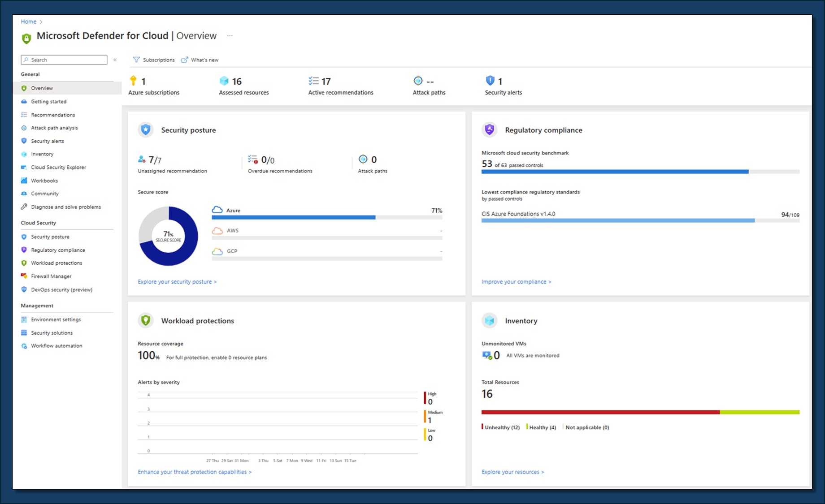This screenshot has width=825, height=504.
Task: Click the Azure 71% secure score bar
Action: 327,217
